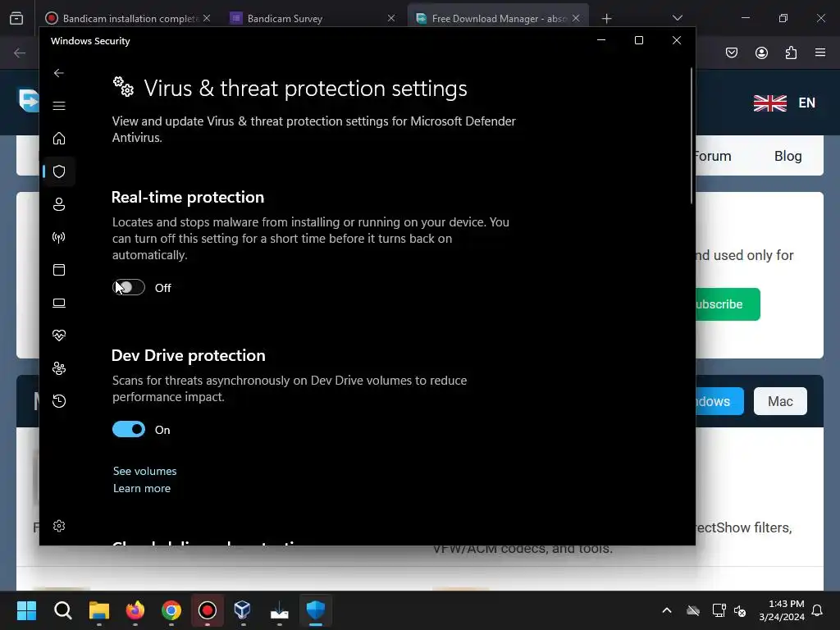Open the Windows Security hamburger menu

point(59,106)
